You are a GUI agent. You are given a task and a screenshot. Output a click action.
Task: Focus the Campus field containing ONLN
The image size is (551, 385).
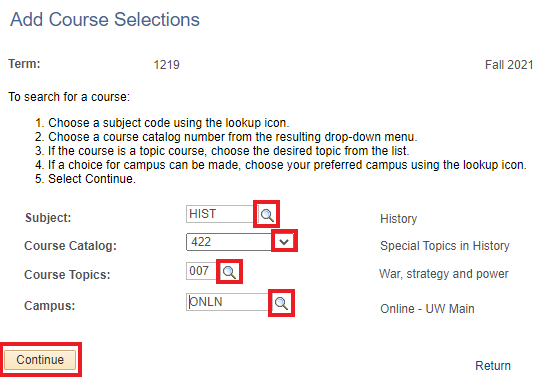(x=229, y=302)
